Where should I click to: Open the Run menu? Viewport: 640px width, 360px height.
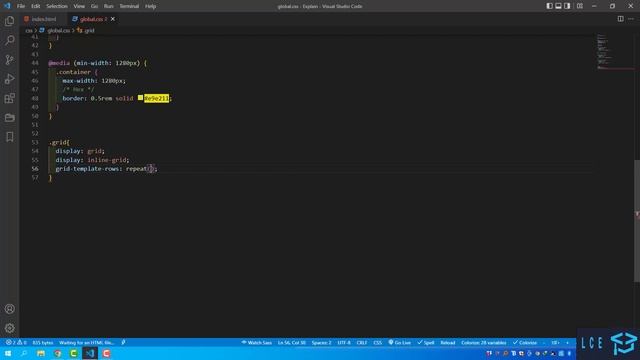pyautogui.click(x=109, y=6)
